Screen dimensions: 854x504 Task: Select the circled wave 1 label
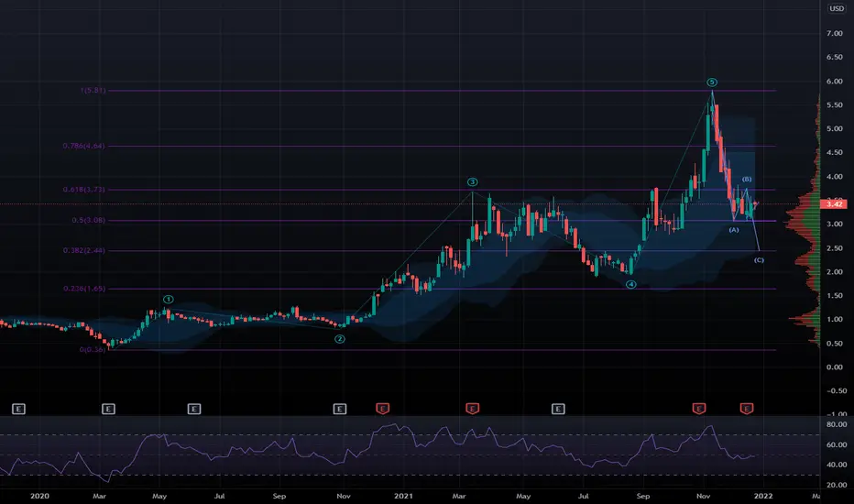click(x=169, y=299)
